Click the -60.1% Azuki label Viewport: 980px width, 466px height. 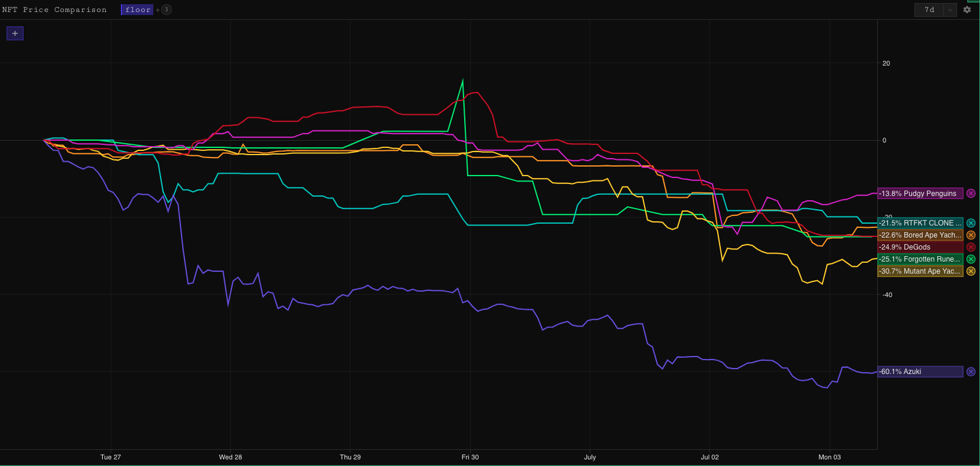click(920, 372)
